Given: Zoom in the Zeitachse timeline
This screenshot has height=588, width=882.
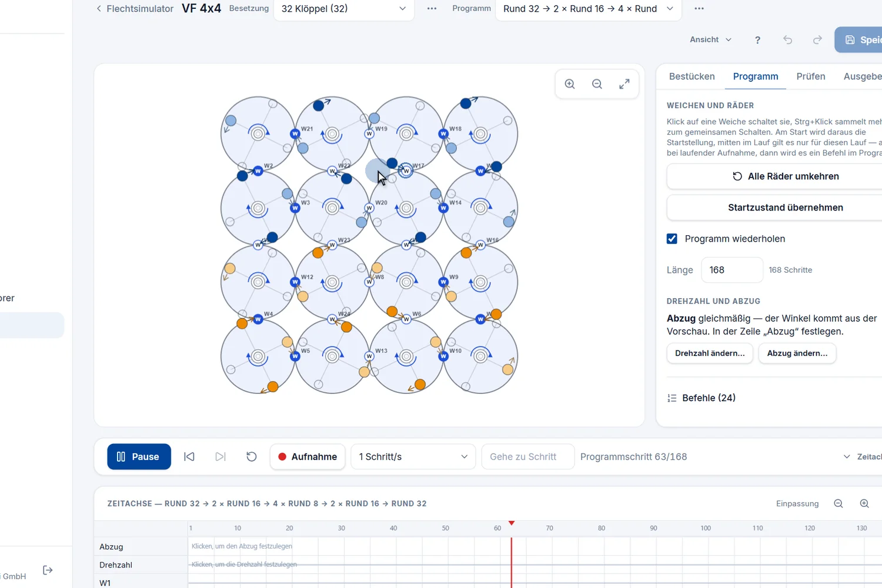Looking at the screenshot, I should pyautogui.click(x=864, y=504).
